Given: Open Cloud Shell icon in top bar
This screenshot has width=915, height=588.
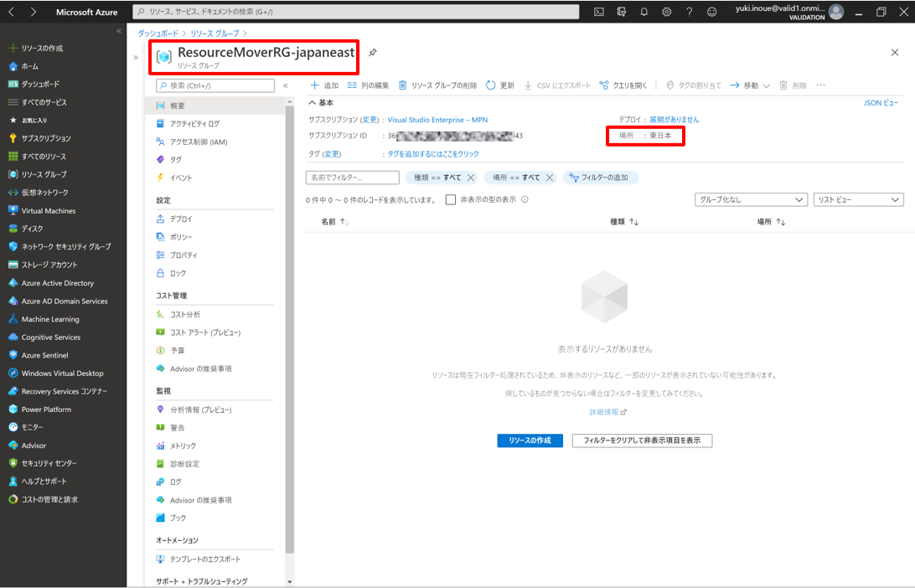Looking at the screenshot, I should (x=599, y=12).
